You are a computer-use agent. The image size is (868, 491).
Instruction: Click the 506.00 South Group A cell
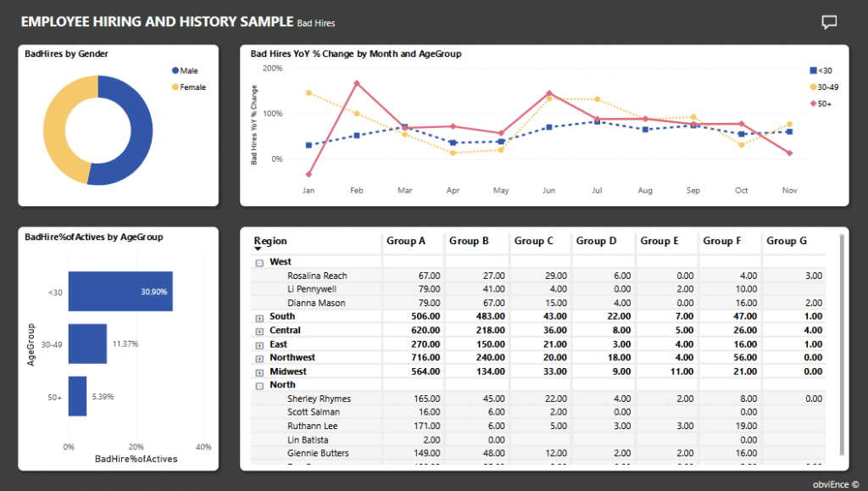[x=426, y=316]
